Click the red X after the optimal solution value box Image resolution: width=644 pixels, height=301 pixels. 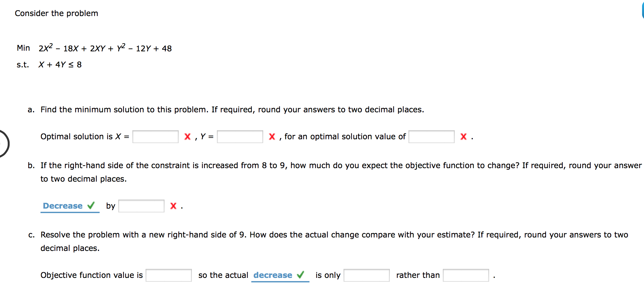pos(463,137)
